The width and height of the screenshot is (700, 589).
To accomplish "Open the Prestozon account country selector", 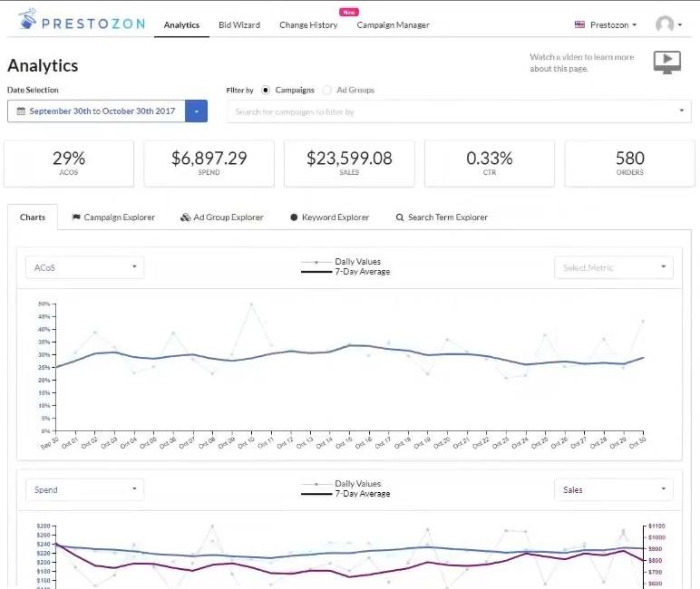I will pos(606,24).
